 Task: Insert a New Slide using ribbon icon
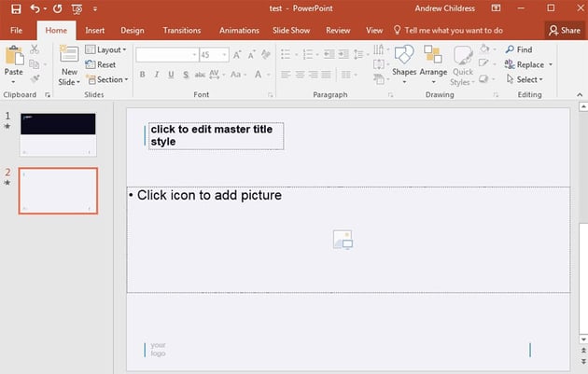(x=69, y=56)
